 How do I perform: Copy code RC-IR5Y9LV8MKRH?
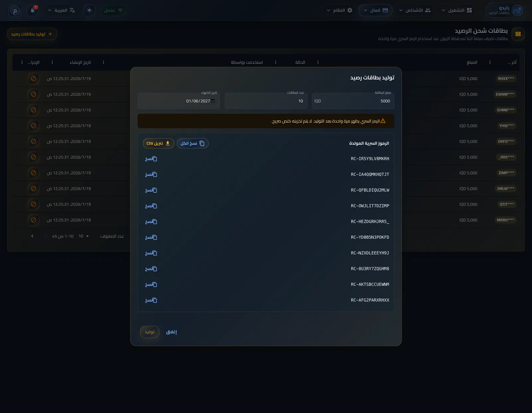151,159
